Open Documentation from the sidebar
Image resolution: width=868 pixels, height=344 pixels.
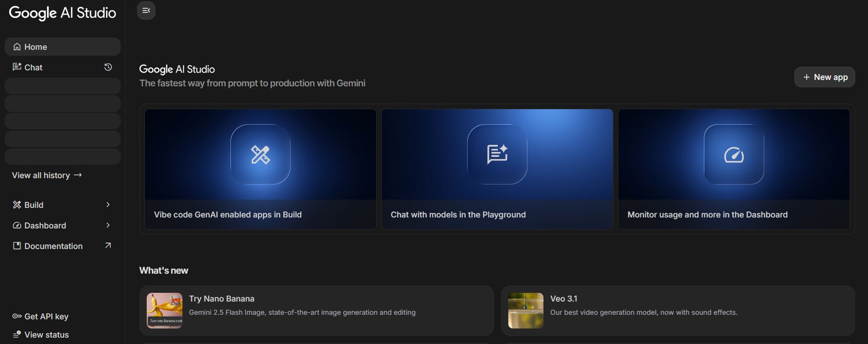click(x=63, y=246)
